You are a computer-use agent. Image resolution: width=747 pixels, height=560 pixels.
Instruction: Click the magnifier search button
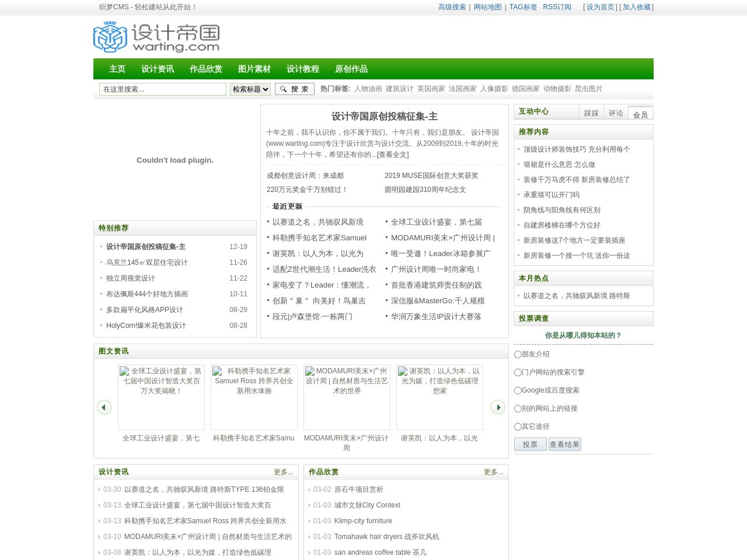pos(294,89)
